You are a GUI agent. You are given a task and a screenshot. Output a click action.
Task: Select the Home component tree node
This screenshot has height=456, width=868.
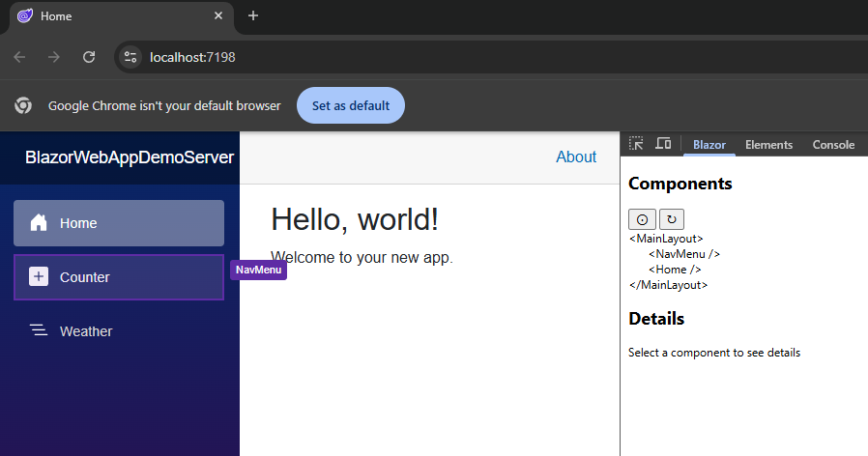click(x=675, y=270)
